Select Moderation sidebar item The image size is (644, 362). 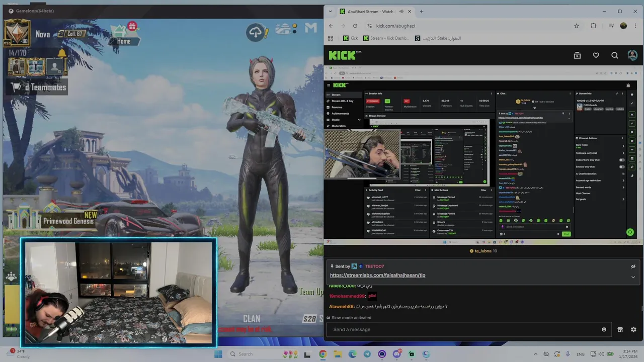point(344,126)
